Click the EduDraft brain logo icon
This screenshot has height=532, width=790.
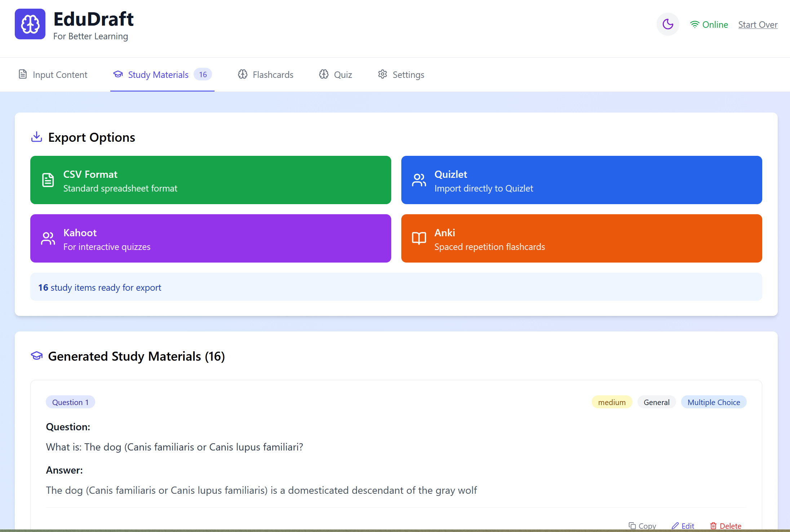30,24
